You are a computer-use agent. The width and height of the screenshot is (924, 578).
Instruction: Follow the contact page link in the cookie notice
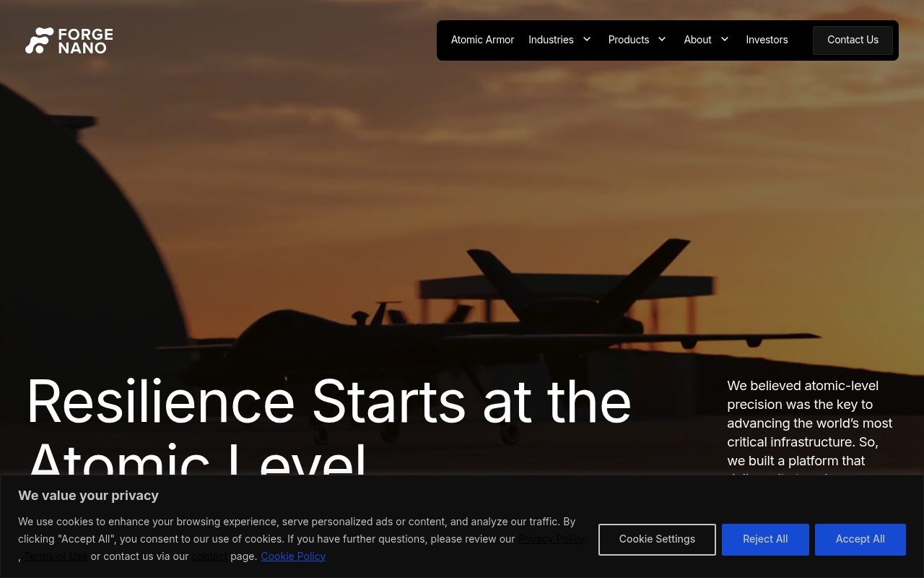point(209,556)
